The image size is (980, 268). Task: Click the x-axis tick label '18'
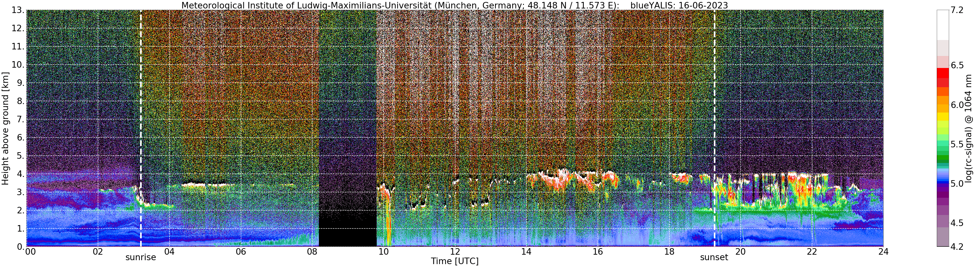(x=669, y=252)
